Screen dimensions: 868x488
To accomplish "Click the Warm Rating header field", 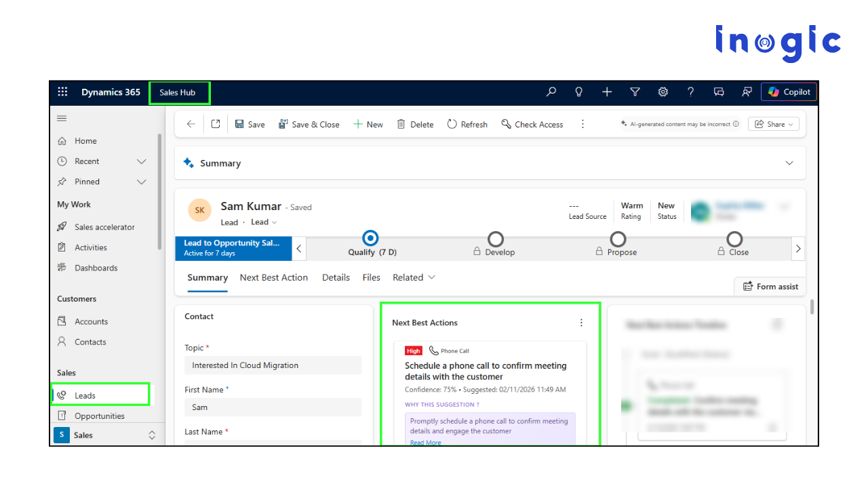I will [x=631, y=210].
